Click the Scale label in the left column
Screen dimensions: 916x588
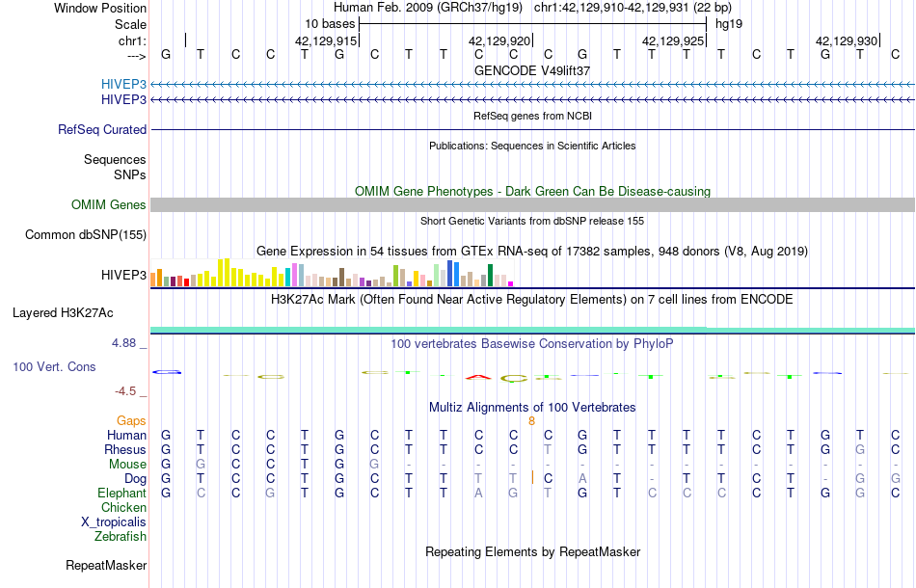(x=130, y=24)
